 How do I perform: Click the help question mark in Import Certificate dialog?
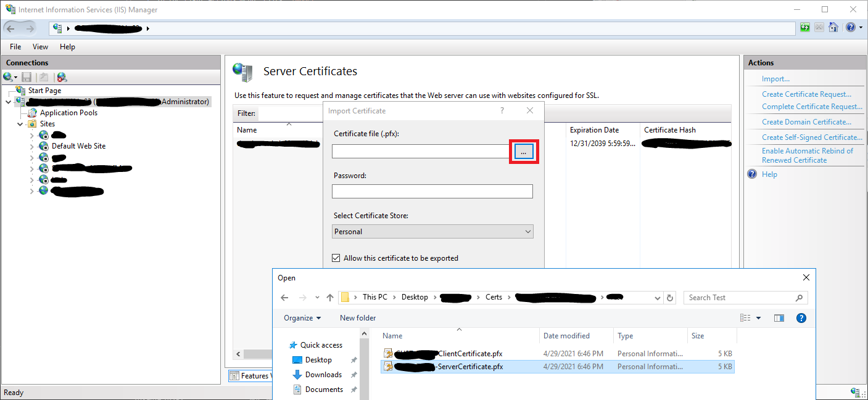click(x=502, y=111)
